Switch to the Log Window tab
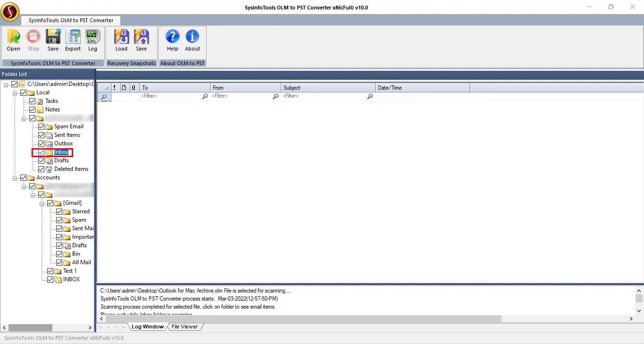 coord(147,327)
